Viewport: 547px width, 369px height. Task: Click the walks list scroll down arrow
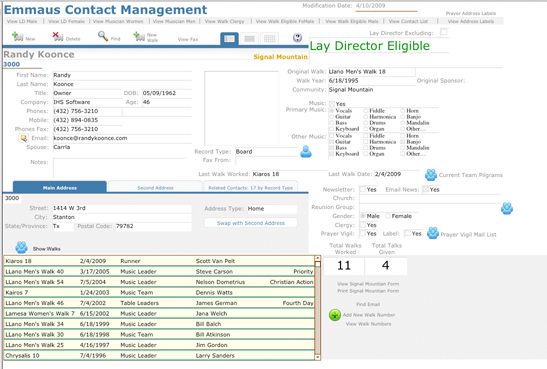(x=317, y=357)
